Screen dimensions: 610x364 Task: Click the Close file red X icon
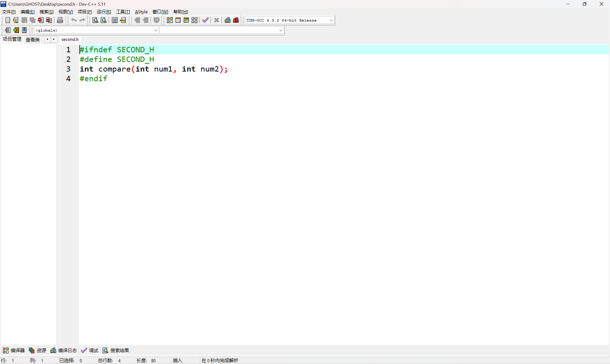[x=41, y=20]
